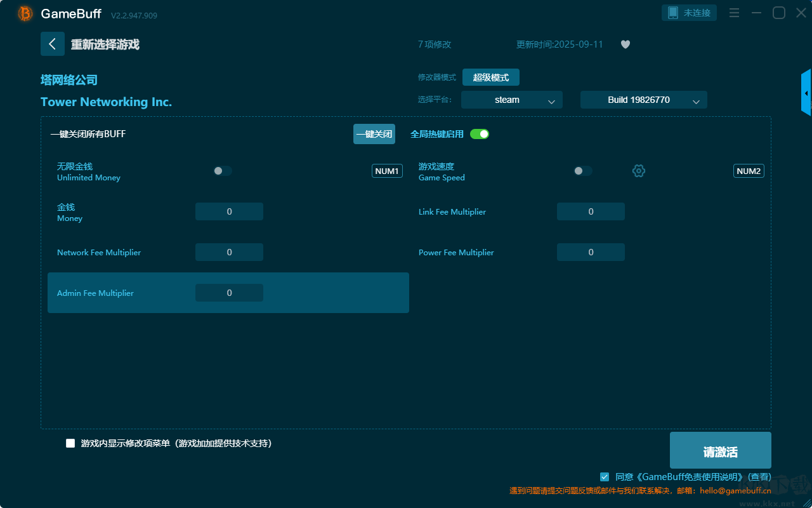Click the Money value input field
The image size is (812, 508).
click(229, 211)
